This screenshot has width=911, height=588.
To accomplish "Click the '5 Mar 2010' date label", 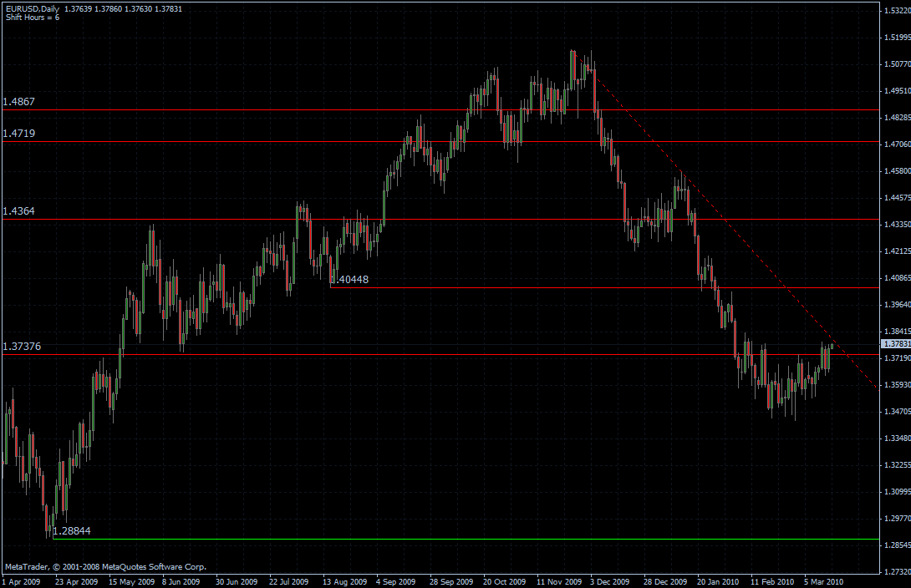I will coord(824,581).
